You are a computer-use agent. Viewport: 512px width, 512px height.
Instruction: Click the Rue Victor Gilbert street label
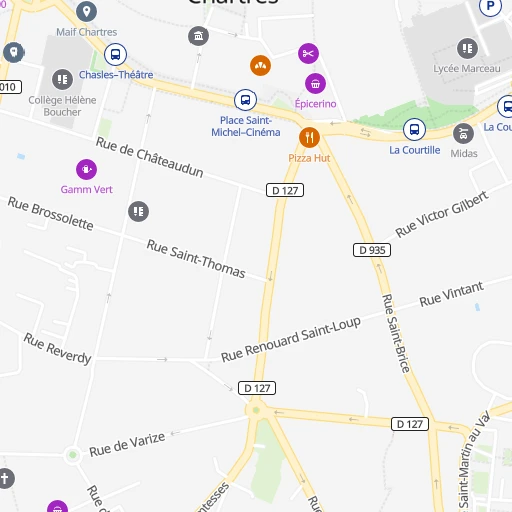pyautogui.click(x=442, y=214)
